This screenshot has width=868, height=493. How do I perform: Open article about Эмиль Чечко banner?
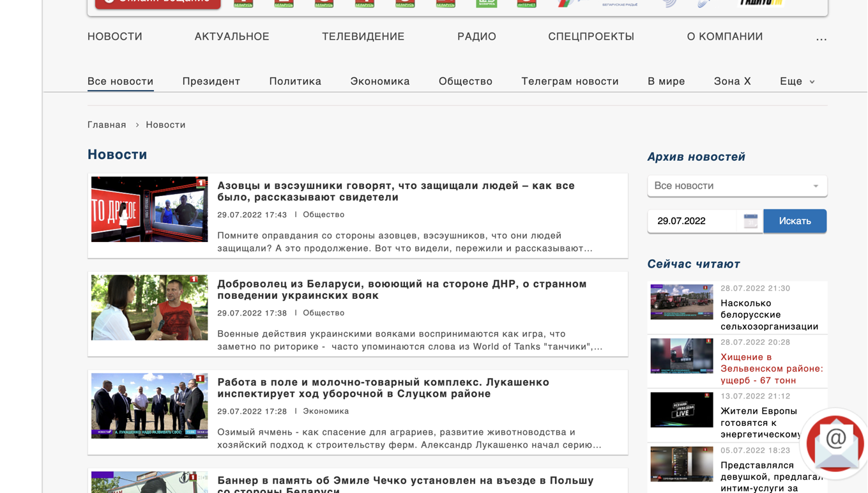[x=406, y=484]
